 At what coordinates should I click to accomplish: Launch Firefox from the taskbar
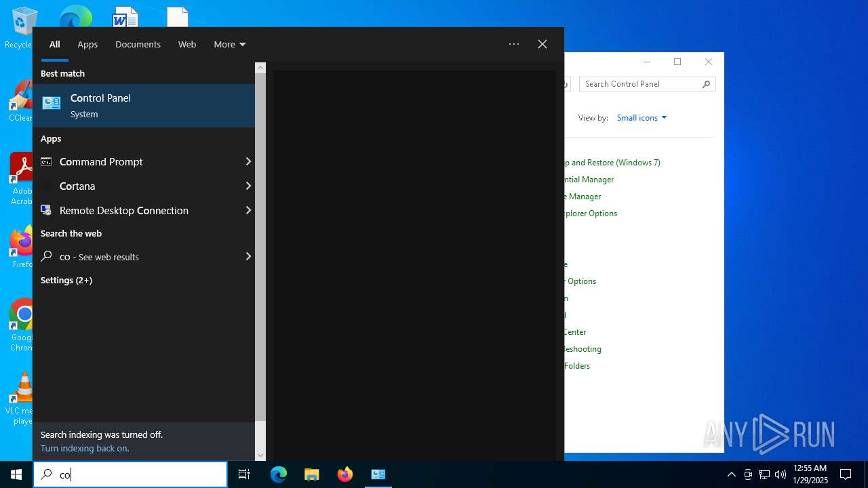coord(345,474)
